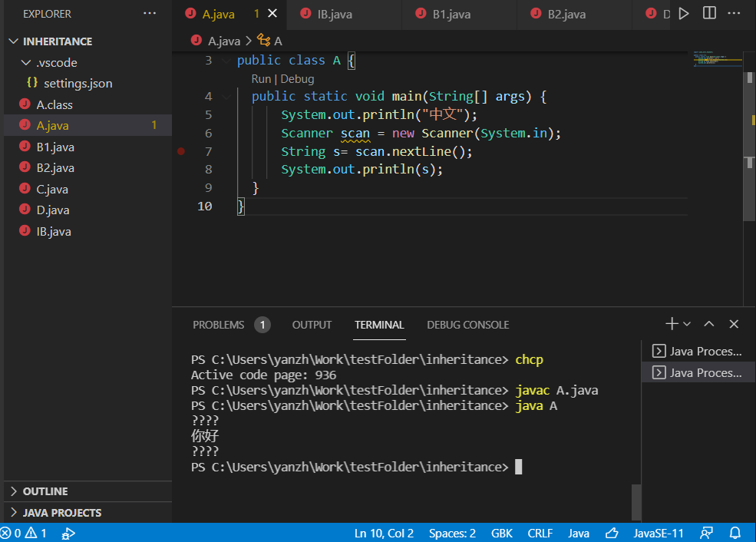Select the TERMINAL panel tab
Screen dimensions: 756x542
pos(379,325)
